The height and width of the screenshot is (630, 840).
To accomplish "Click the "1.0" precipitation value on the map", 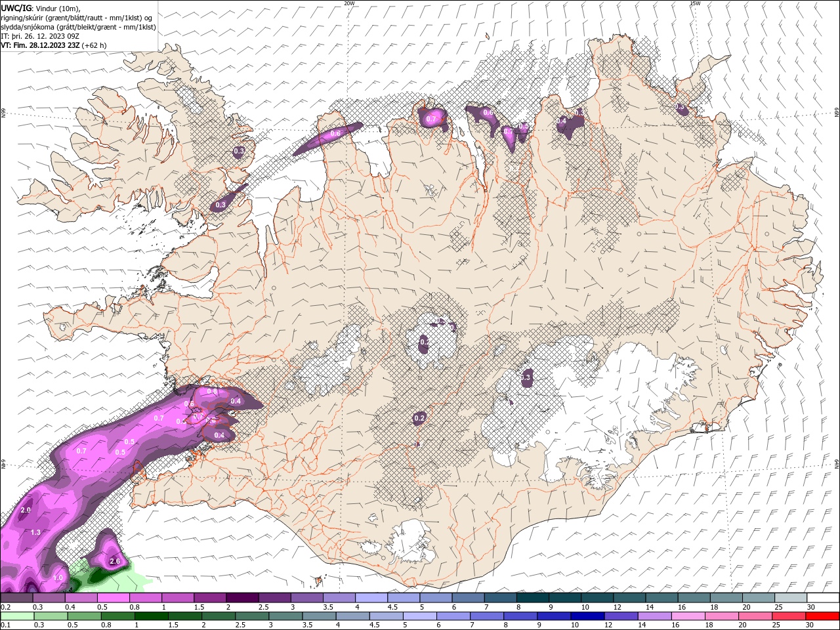I will pyautogui.click(x=58, y=577).
